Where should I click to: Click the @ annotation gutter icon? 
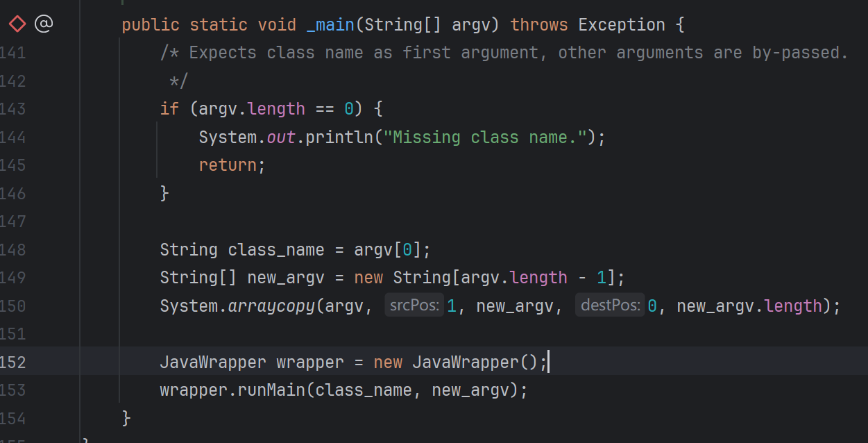pyautogui.click(x=44, y=24)
